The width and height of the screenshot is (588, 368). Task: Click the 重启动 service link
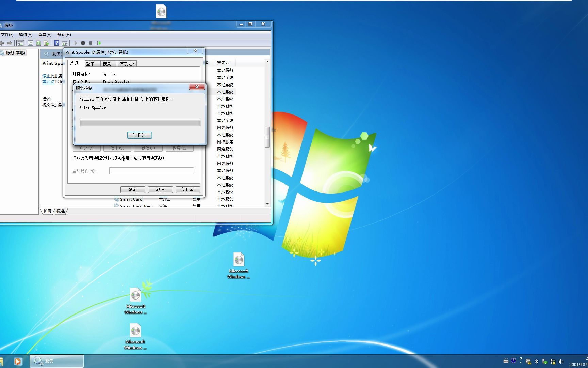click(x=48, y=82)
